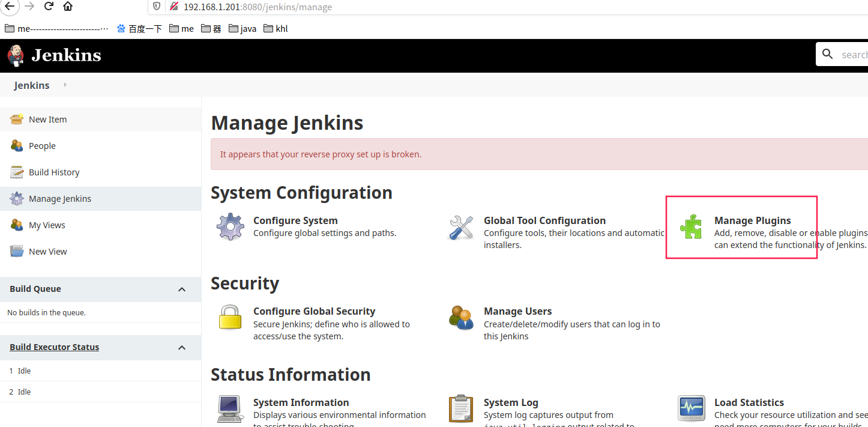The height and width of the screenshot is (427, 868).
Task: Reload the page with browser refresh button
Action: click(49, 7)
